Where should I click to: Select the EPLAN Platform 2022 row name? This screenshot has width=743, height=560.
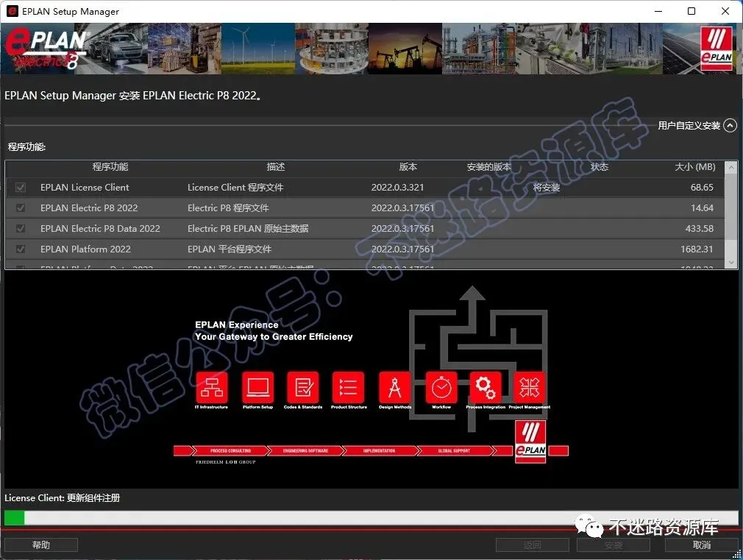tap(85, 249)
